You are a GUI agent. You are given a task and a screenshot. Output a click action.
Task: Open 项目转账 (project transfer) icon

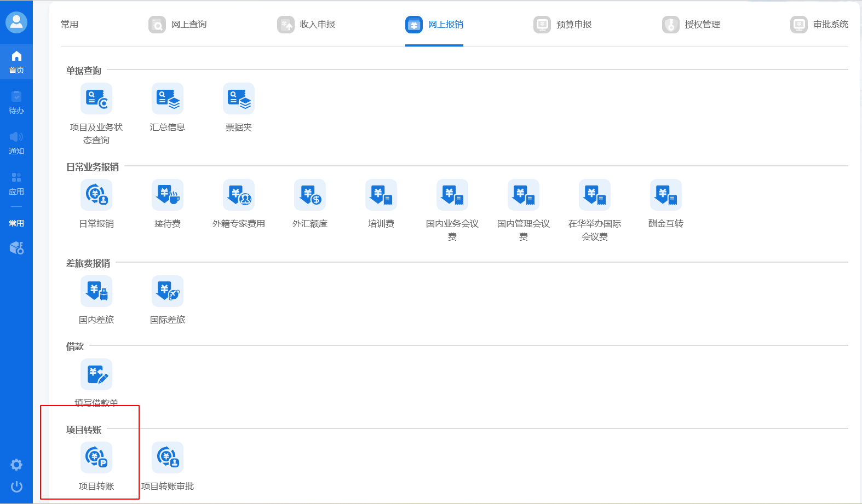tap(96, 457)
